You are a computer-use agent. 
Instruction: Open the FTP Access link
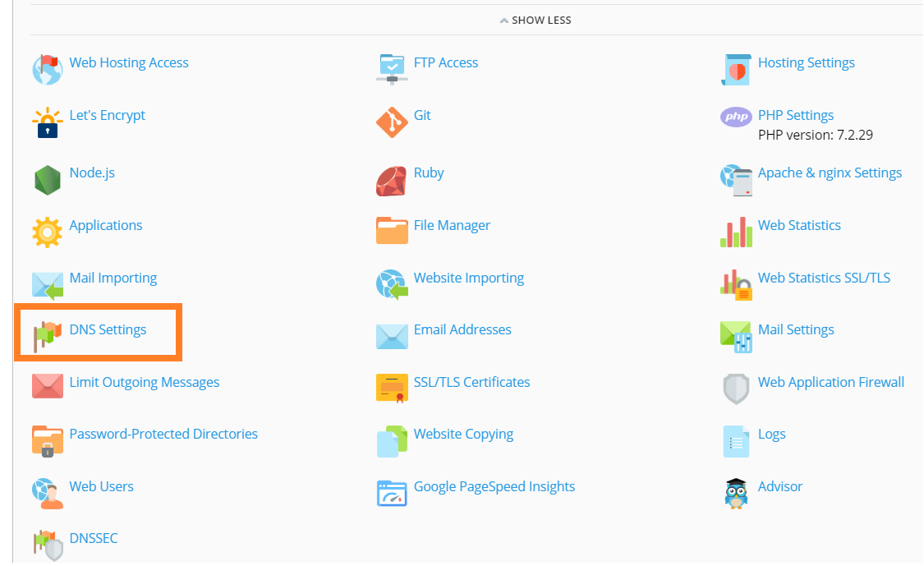(445, 62)
